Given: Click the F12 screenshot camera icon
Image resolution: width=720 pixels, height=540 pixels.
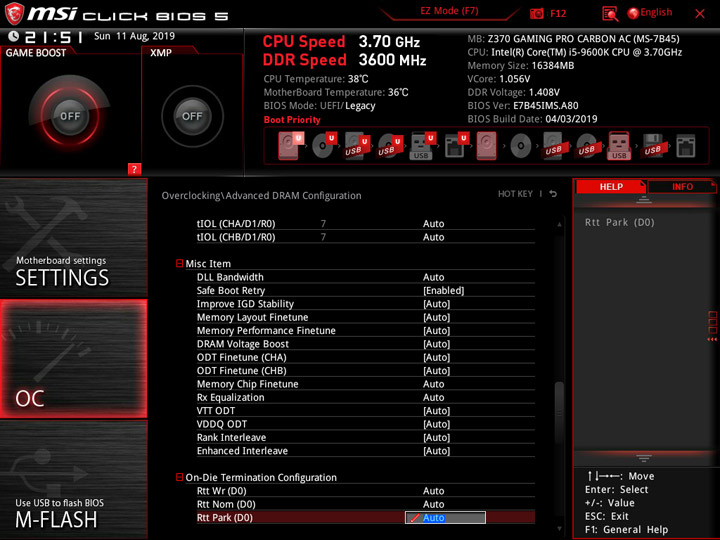Looking at the screenshot, I should (536, 13).
